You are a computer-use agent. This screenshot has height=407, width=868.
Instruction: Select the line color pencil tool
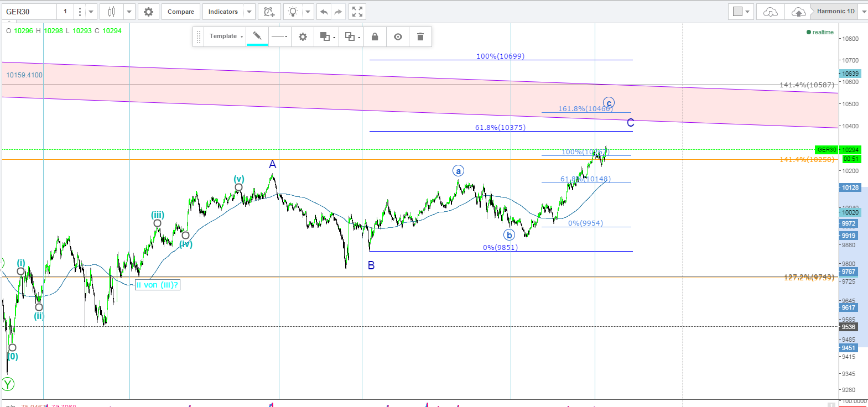[257, 36]
